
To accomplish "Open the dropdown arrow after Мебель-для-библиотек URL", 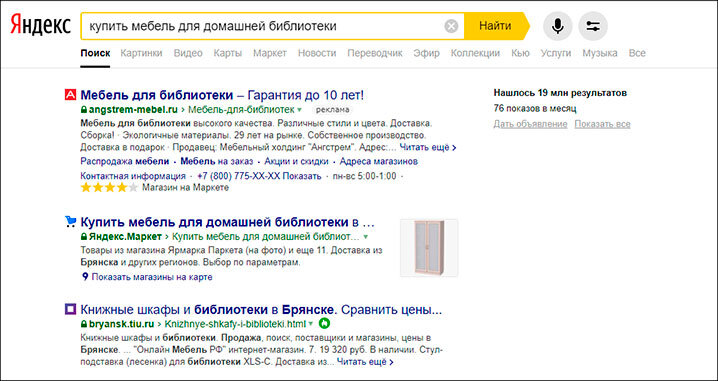I will [x=299, y=110].
